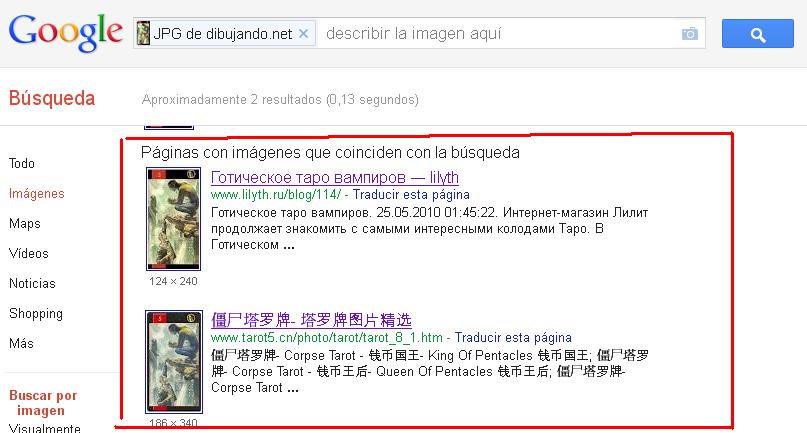Click the 'Páginas con imágenes que coinciden' heading
This screenshot has height=433, width=807.
pos(330,152)
